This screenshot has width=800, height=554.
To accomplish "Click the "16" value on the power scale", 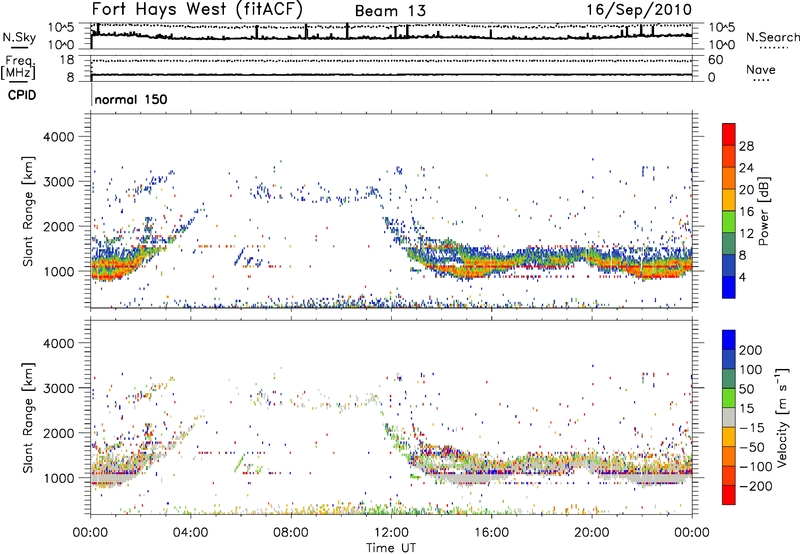I will 746,212.
